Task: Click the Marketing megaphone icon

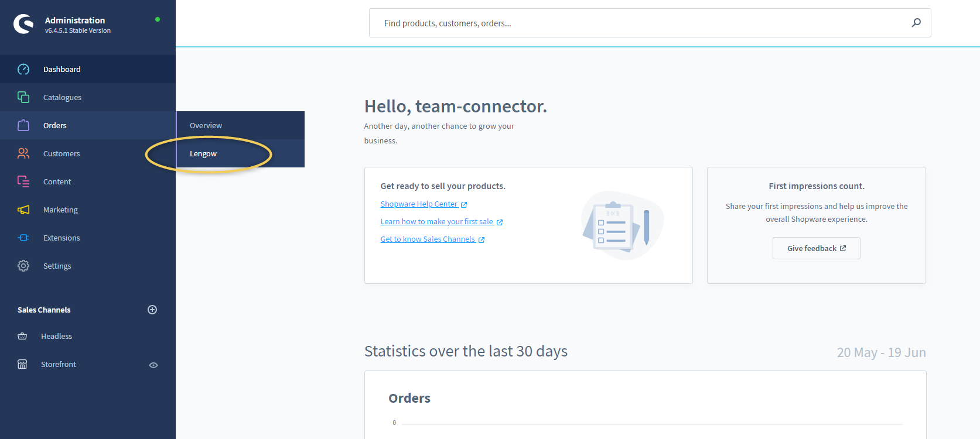Action: (23, 210)
